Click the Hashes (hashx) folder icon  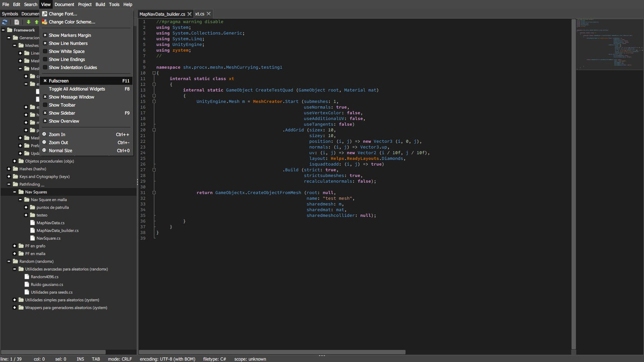pyautogui.click(x=16, y=169)
